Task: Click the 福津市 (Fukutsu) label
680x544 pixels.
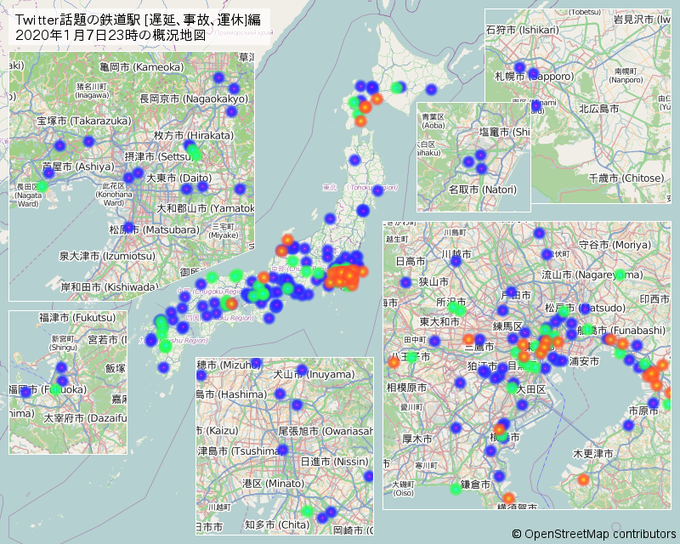Action: [78, 318]
